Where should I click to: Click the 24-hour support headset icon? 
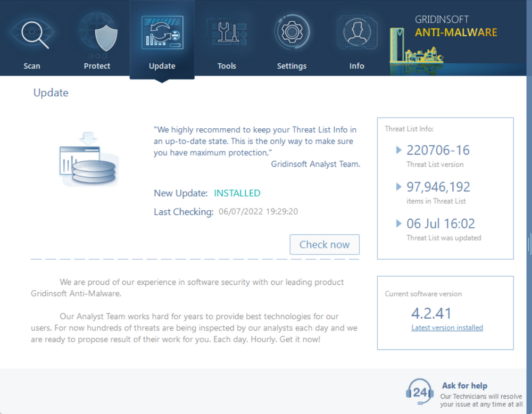[420, 392]
